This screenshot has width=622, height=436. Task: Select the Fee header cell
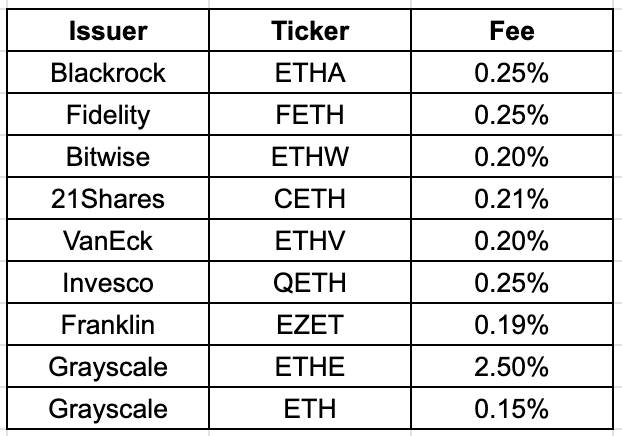[512, 30]
